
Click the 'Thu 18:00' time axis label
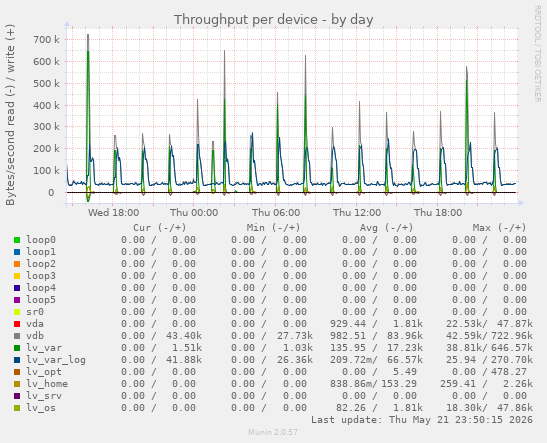point(438,212)
